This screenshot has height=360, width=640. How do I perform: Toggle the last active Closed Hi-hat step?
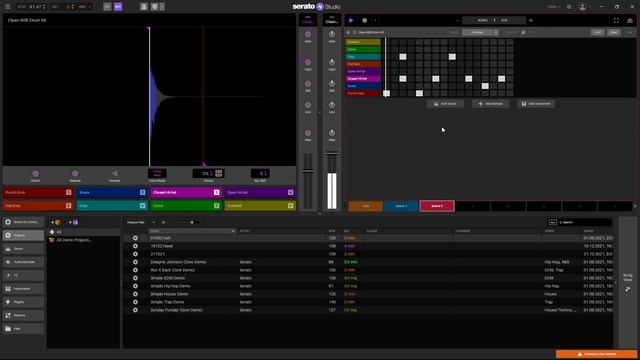click(x=501, y=78)
